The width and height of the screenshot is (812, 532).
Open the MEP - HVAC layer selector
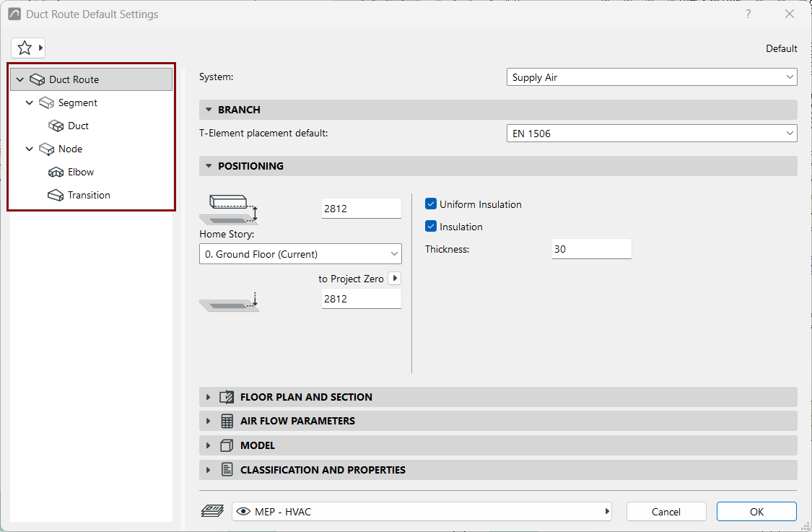pos(422,512)
